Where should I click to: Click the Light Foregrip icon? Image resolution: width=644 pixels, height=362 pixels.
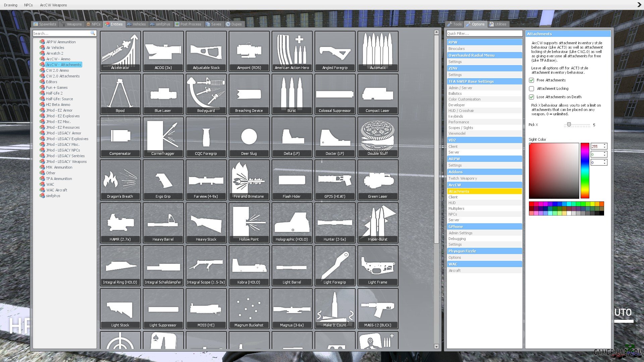pos(335,265)
